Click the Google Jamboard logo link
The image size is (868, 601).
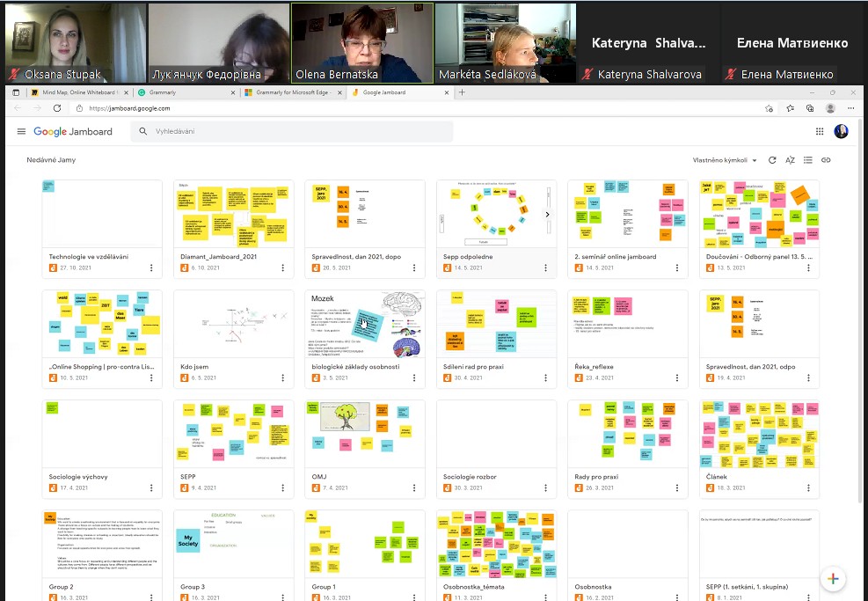tap(73, 132)
